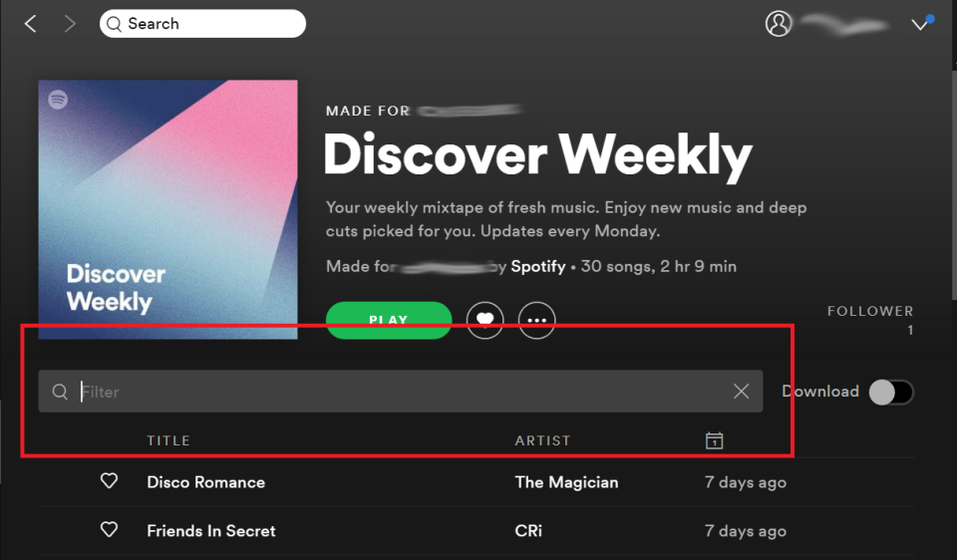Image resolution: width=957 pixels, height=560 pixels.
Task: Go forward with the right arrow
Action: click(70, 24)
